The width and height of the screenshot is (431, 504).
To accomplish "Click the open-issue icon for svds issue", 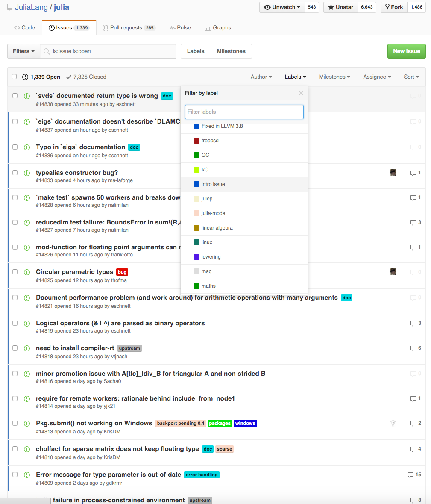I will (x=27, y=96).
